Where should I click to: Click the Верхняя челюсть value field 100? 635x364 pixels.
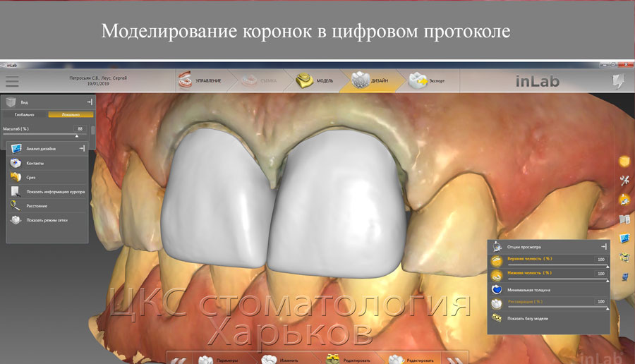tap(600, 259)
